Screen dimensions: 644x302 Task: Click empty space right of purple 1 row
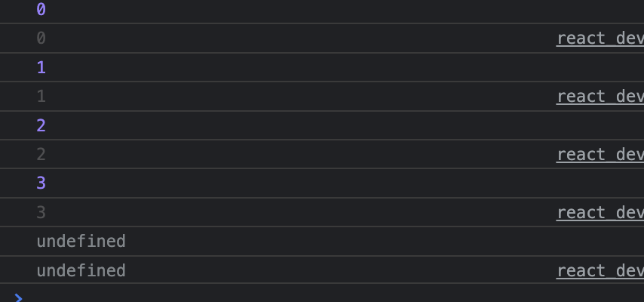(x=339, y=68)
